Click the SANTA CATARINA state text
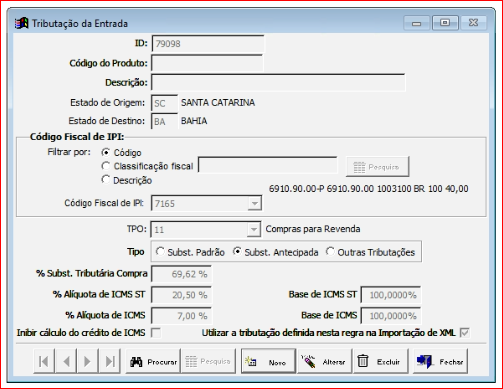The height and width of the screenshot is (389, 503). click(218, 102)
